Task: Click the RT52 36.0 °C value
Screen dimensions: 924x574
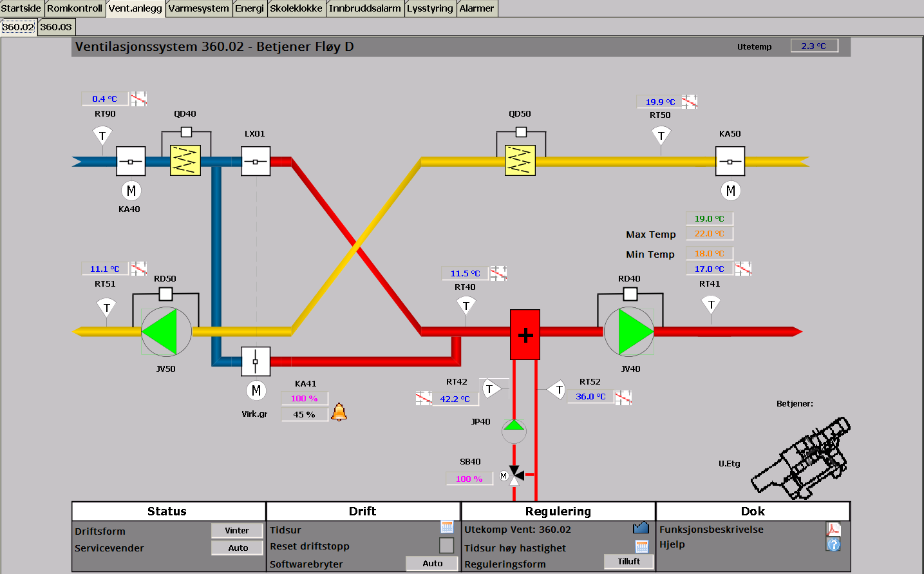Action: click(590, 397)
